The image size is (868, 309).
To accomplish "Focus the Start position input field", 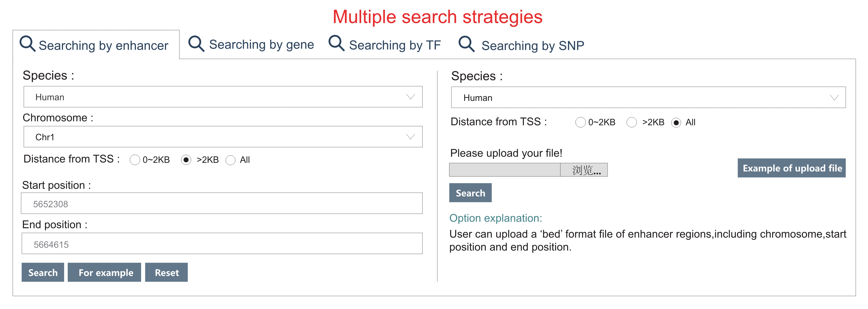I will tap(222, 203).
